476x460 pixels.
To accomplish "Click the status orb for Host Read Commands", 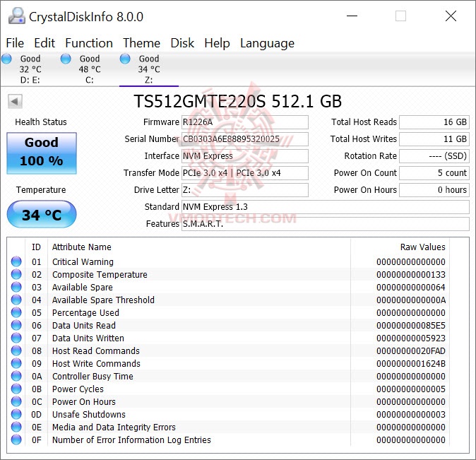I will point(16,350).
